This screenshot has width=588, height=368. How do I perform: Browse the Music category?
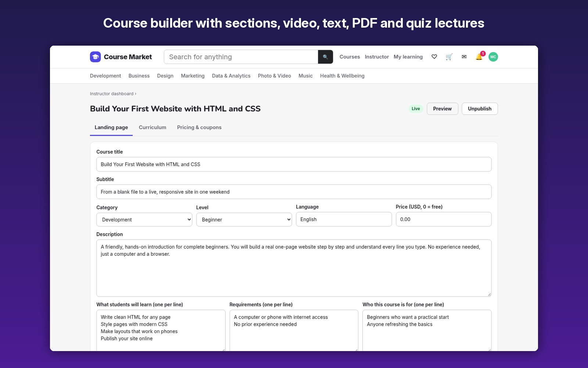coord(305,76)
